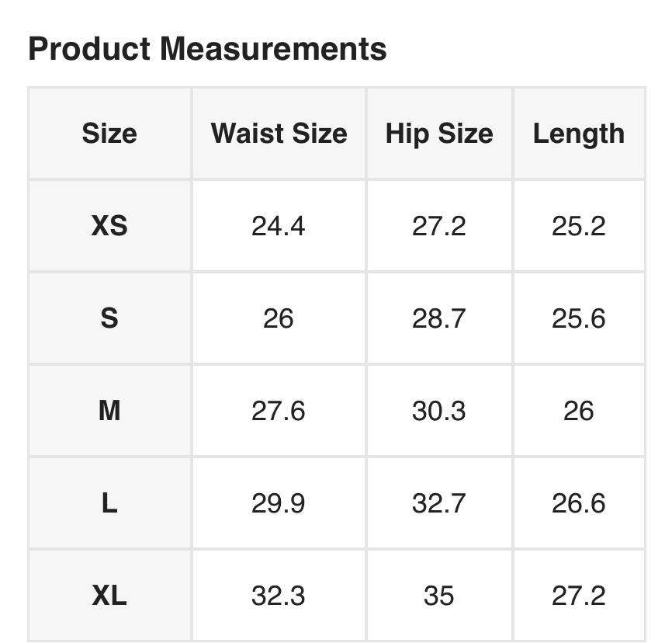Click the XL waist value 32.3
The image size is (672, 643).
tap(279, 596)
